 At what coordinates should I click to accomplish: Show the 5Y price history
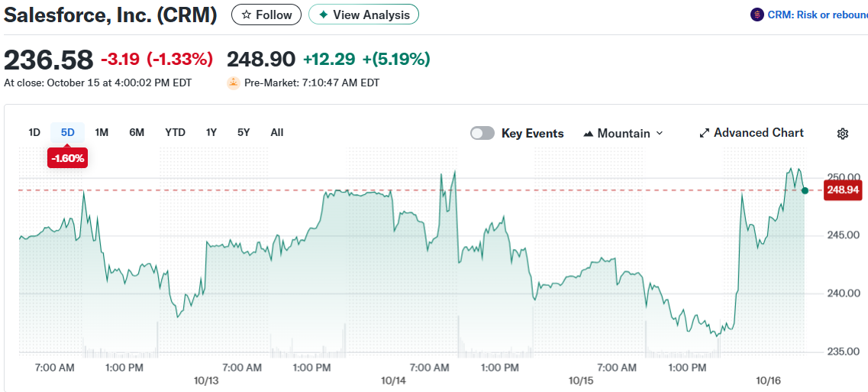pyautogui.click(x=244, y=132)
